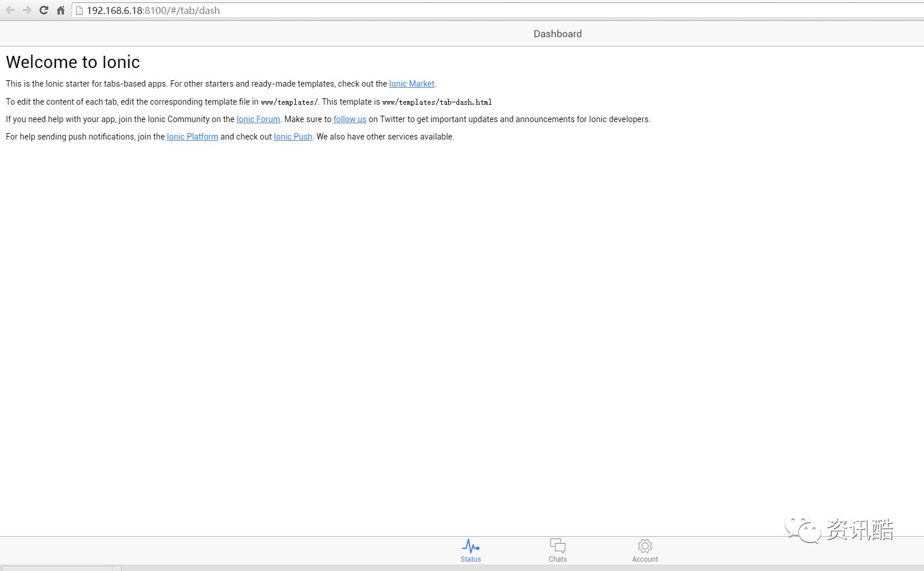924x571 pixels.
Task: Open the Ionic Push link
Action: (x=293, y=137)
